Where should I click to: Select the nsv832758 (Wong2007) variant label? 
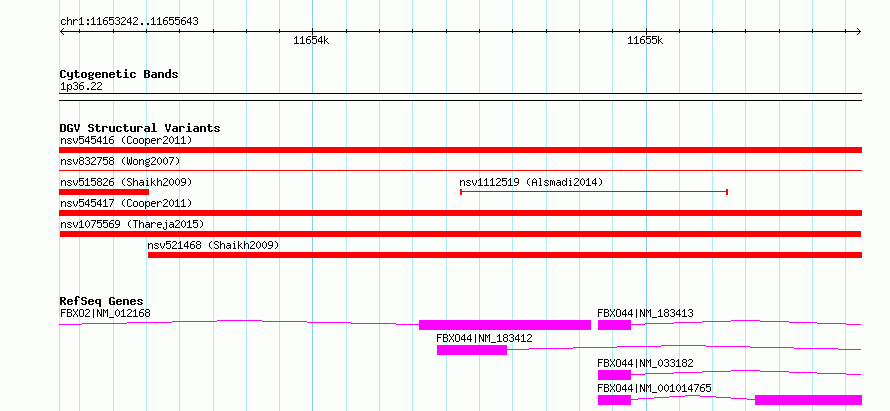pos(120,161)
